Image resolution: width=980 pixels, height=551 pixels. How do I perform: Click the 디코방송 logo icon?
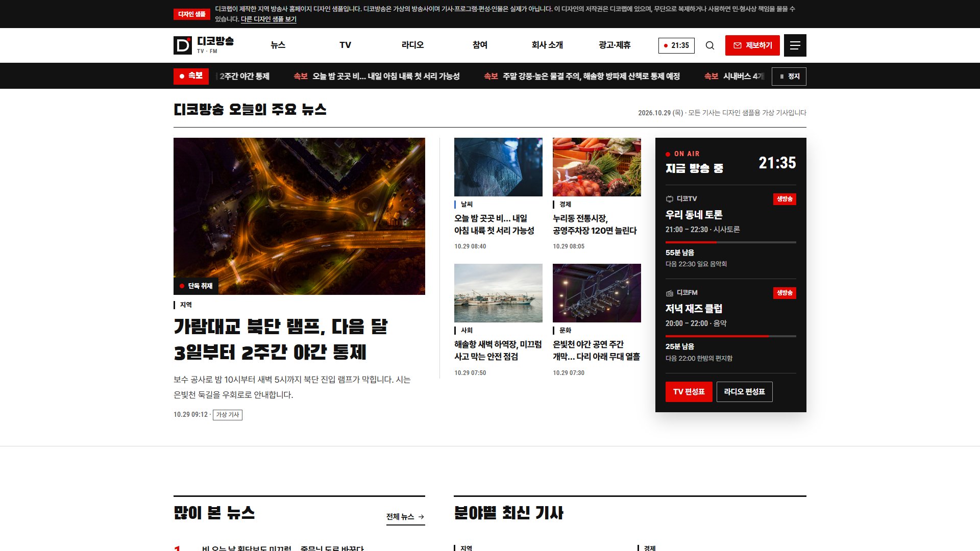tap(183, 45)
